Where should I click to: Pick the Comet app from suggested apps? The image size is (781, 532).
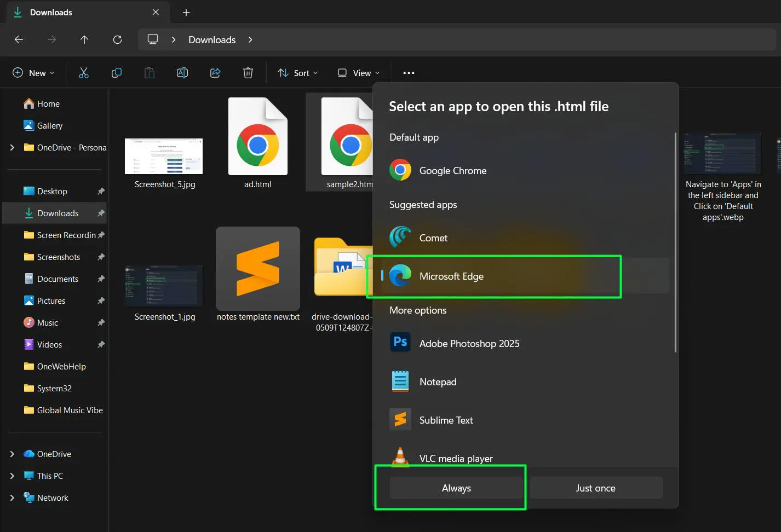tap(433, 238)
